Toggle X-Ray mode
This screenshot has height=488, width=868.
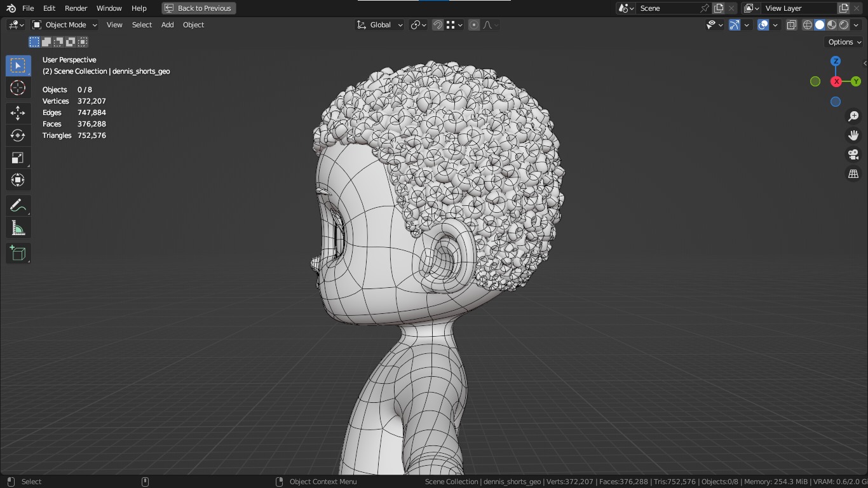point(792,25)
